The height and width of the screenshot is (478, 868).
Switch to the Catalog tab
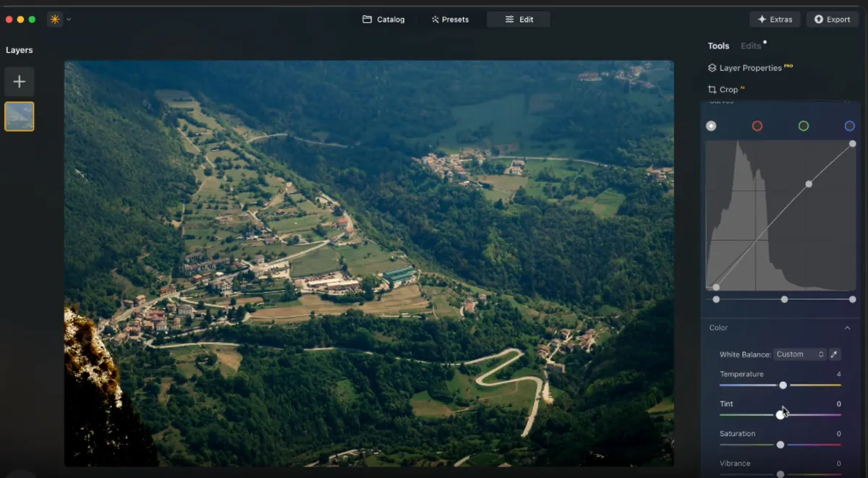click(x=383, y=19)
